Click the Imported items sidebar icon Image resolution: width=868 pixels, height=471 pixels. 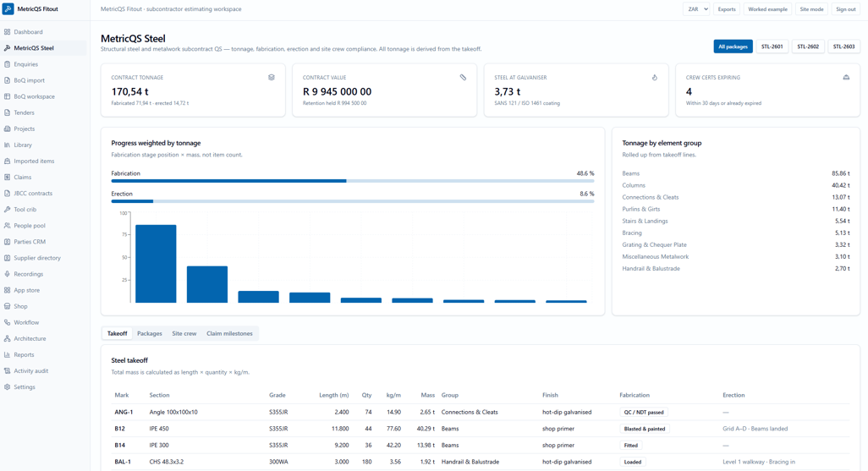click(8, 161)
